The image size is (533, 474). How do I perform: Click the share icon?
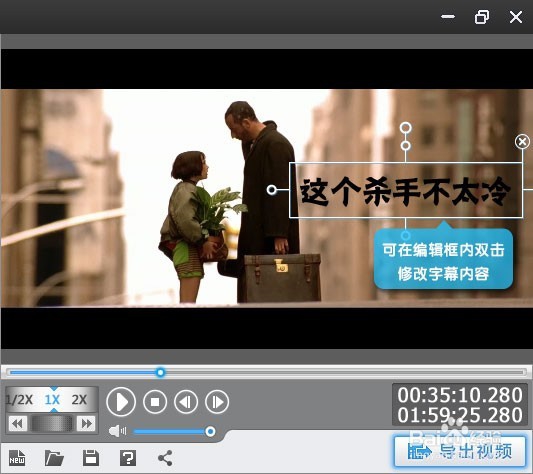(x=165, y=458)
